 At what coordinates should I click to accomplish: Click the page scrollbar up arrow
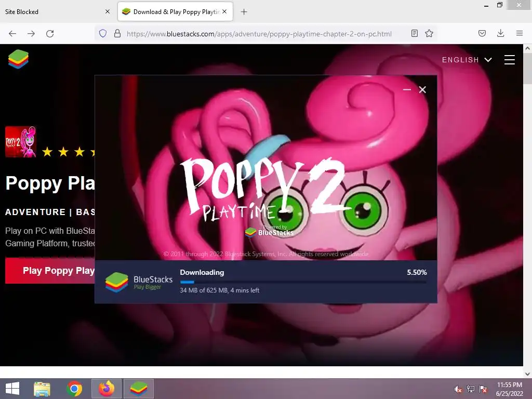tap(527, 48)
